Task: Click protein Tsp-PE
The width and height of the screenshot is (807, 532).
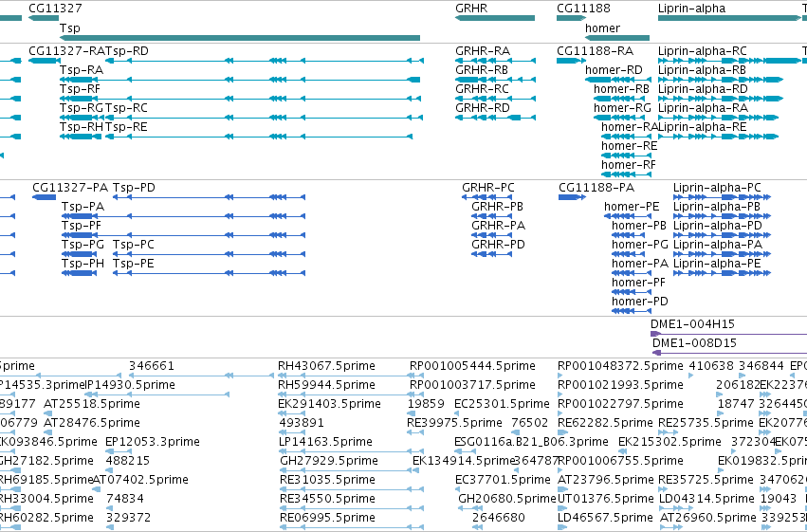Action: click(134, 264)
